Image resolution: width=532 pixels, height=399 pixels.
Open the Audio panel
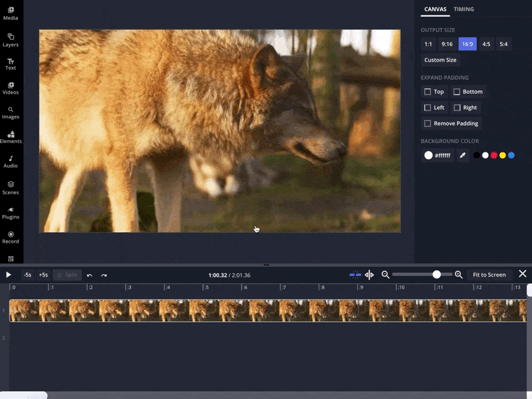pyautogui.click(x=11, y=162)
